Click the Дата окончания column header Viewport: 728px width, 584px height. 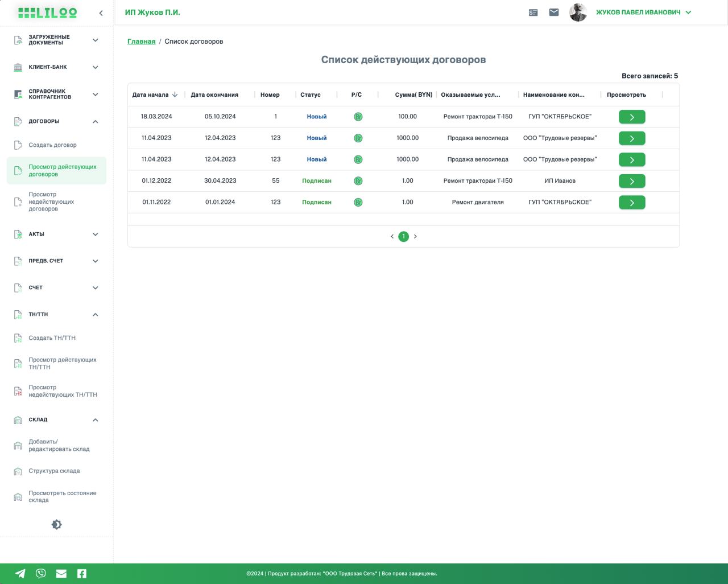coord(214,95)
